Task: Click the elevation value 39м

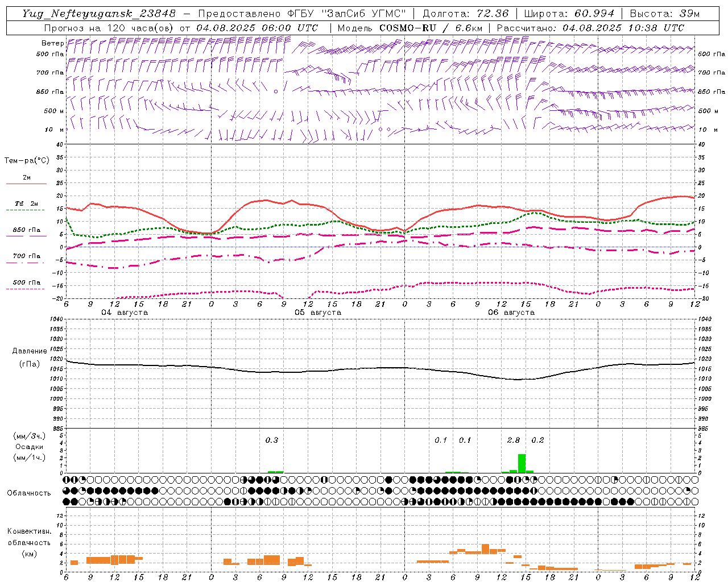Action: [x=689, y=14]
